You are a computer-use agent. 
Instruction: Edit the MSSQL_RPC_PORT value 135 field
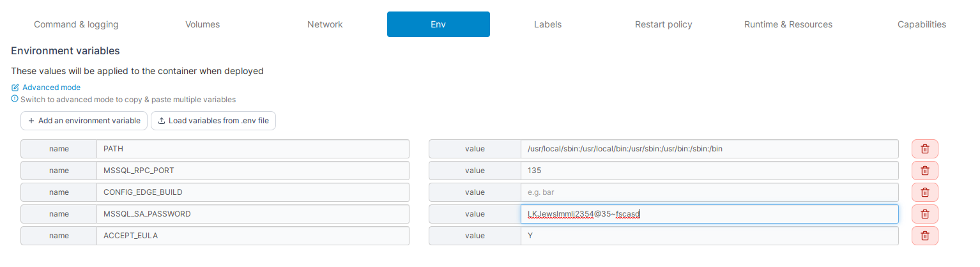[709, 171]
